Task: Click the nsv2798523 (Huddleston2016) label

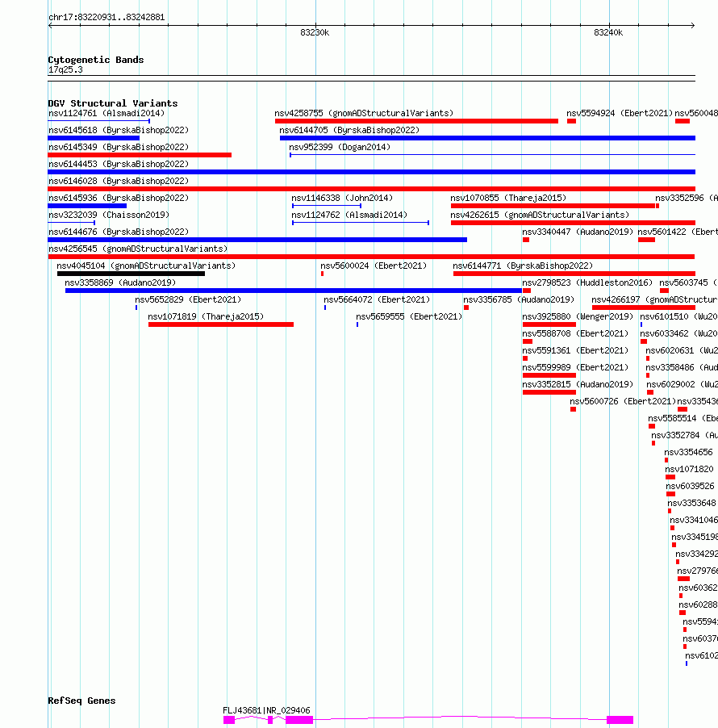Action: click(587, 282)
